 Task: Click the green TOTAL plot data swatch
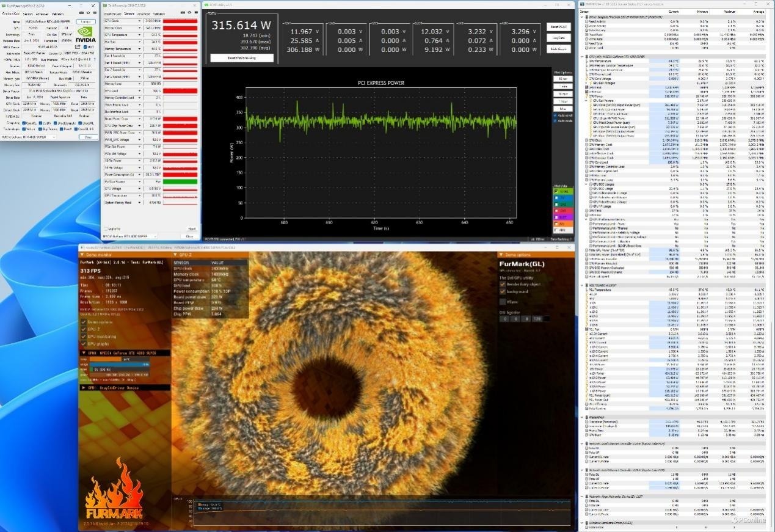tap(562, 191)
